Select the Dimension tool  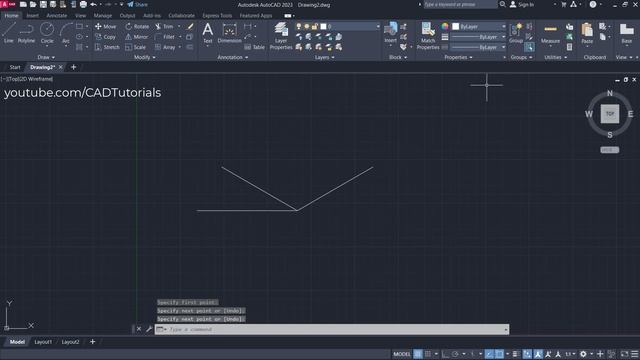point(229,33)
